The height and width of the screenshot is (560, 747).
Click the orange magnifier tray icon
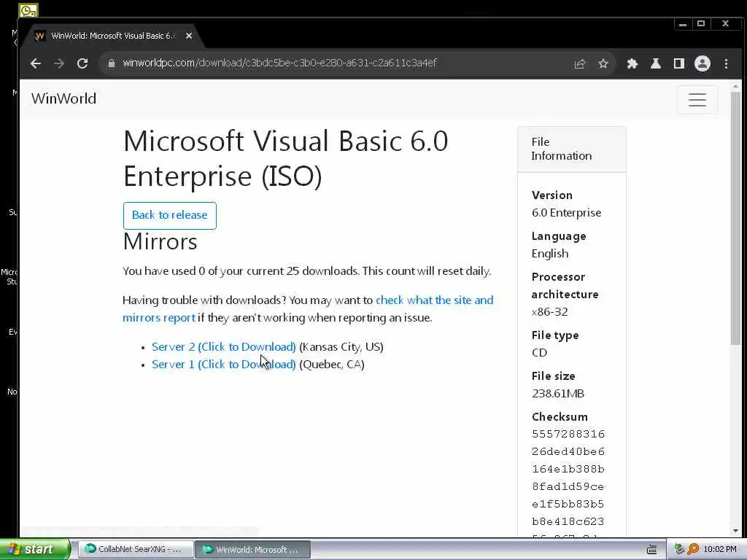pyautogui.click(x=693, y=549)
